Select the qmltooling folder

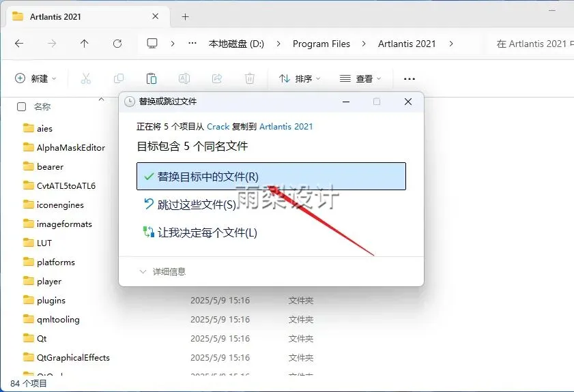(x=51, y=319)
